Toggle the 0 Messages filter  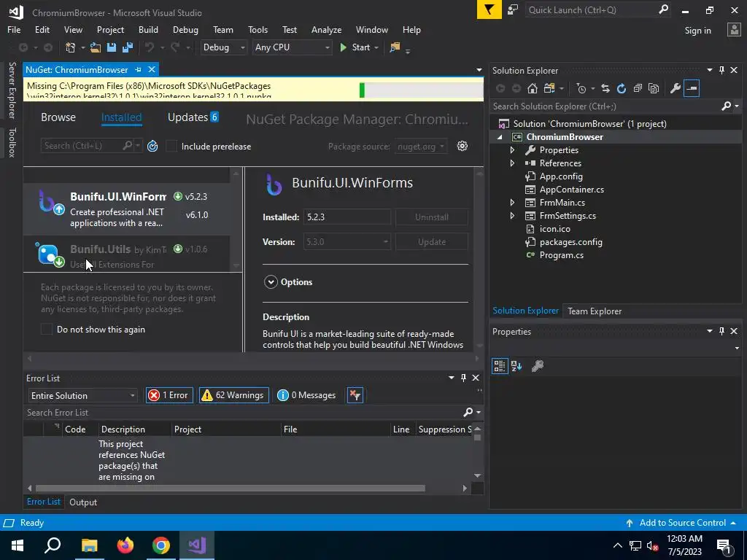point(306,394)
